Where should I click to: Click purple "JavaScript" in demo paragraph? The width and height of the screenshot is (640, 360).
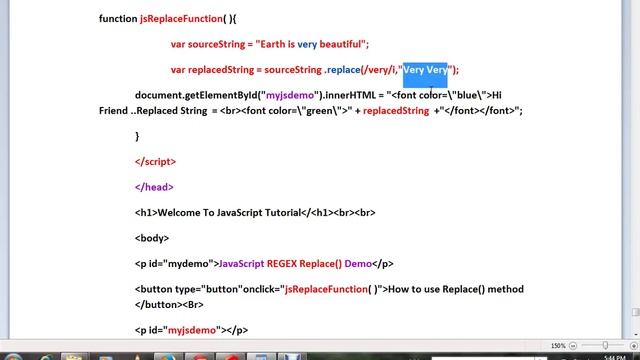point(242,264)
